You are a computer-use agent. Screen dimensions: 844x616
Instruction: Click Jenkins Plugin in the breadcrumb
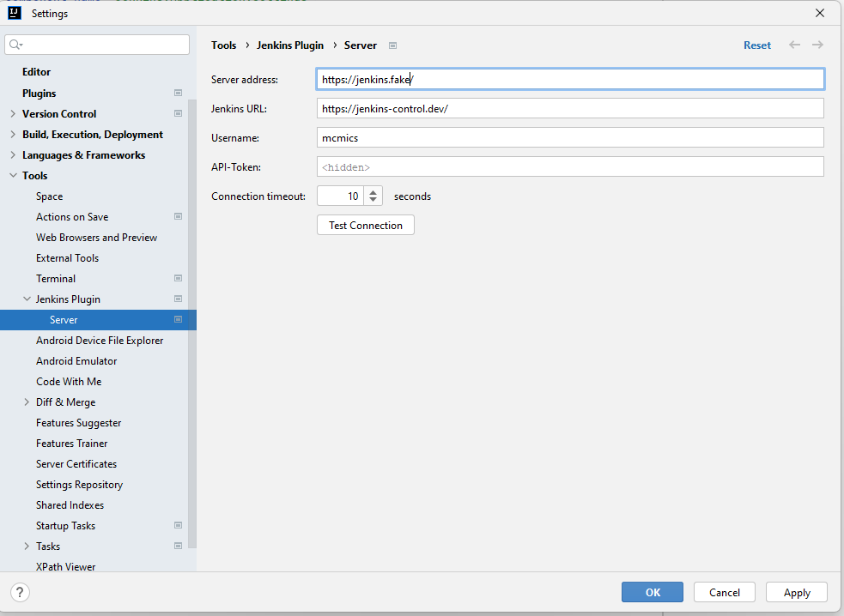[x=290, y=45]
